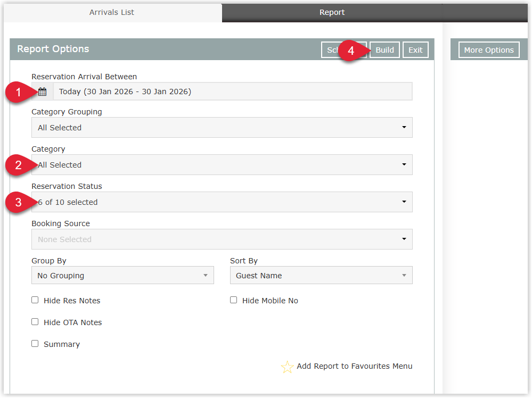Viewport: 532px width, 398px height.
Task: Open the Group By No Grouping dropdown
Action: [122, 275]
